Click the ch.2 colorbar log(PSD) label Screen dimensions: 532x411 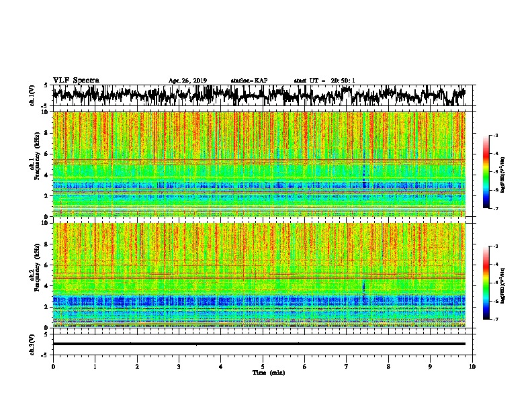click(x=502, y=285)
